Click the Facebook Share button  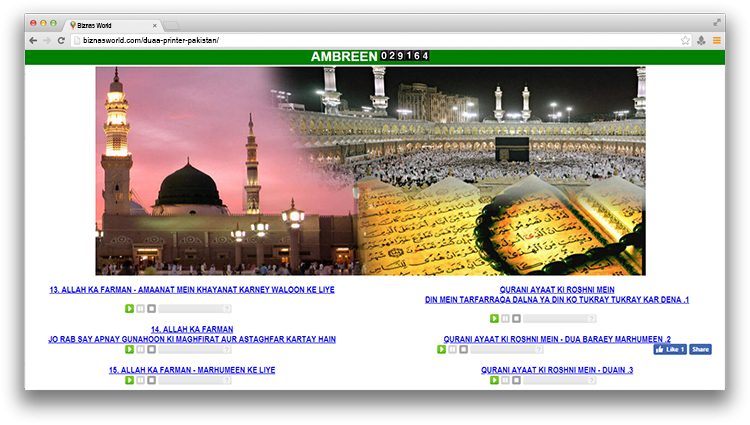coord(700,349)
